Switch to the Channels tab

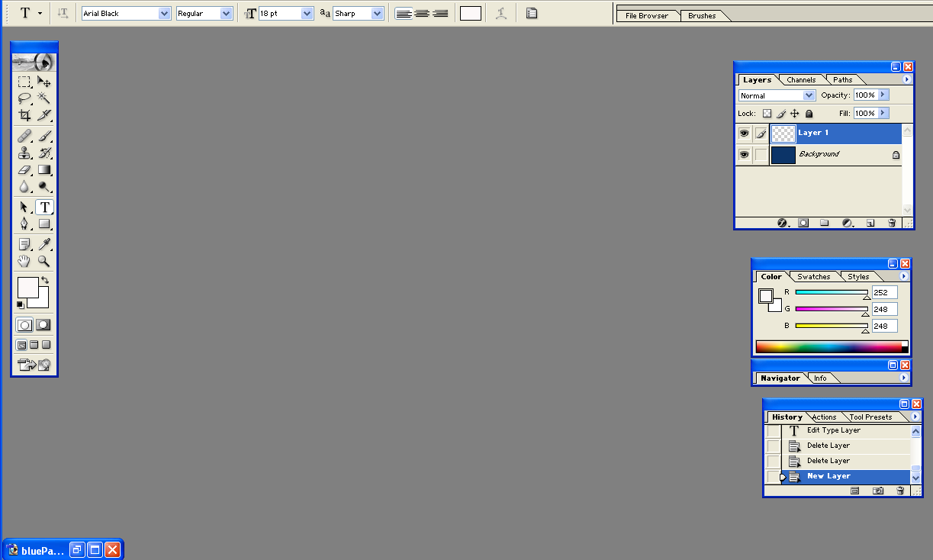(x=801, y=79)
